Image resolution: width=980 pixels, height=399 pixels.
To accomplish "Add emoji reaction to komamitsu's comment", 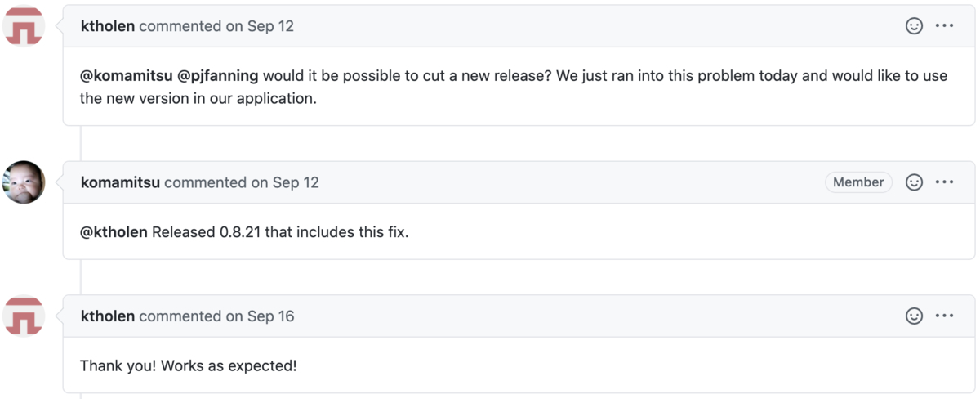I will pyautogui.click(x=914, y=182).
